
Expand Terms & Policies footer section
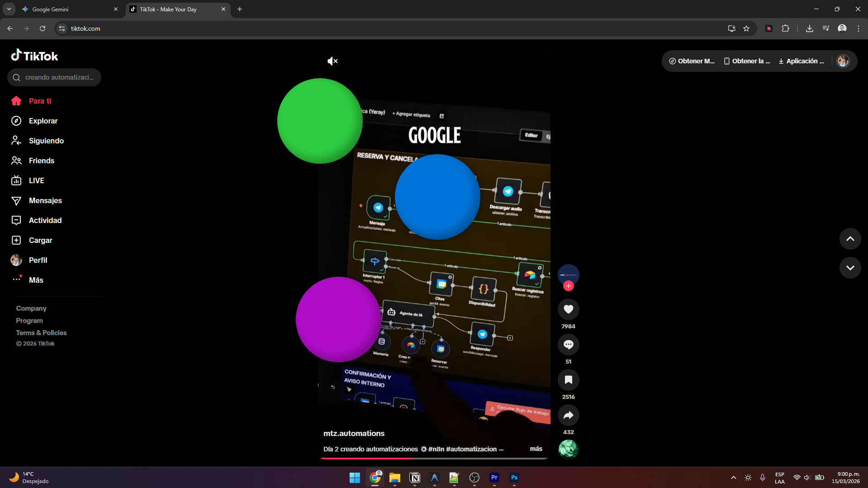pyautogui.click(x=41, y=333)
